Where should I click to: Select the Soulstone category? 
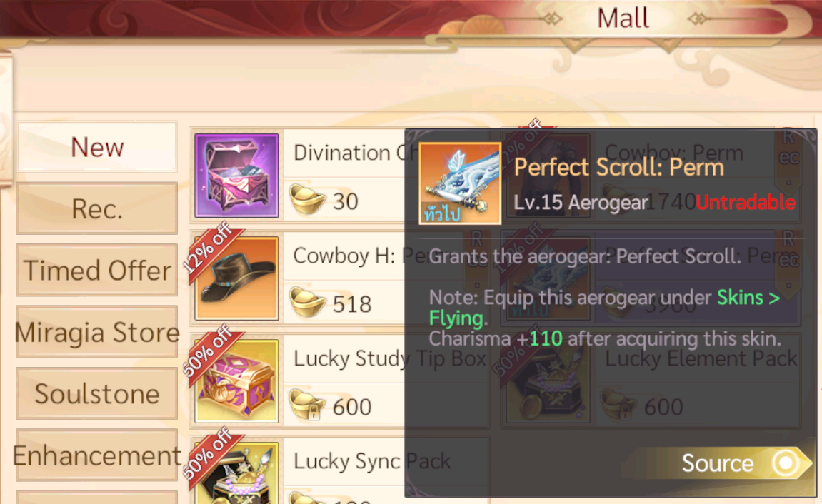click(97, 393)
